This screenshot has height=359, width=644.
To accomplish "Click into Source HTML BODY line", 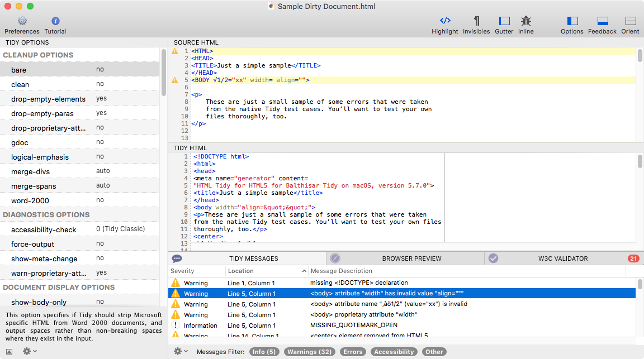I will pos(414,80).
